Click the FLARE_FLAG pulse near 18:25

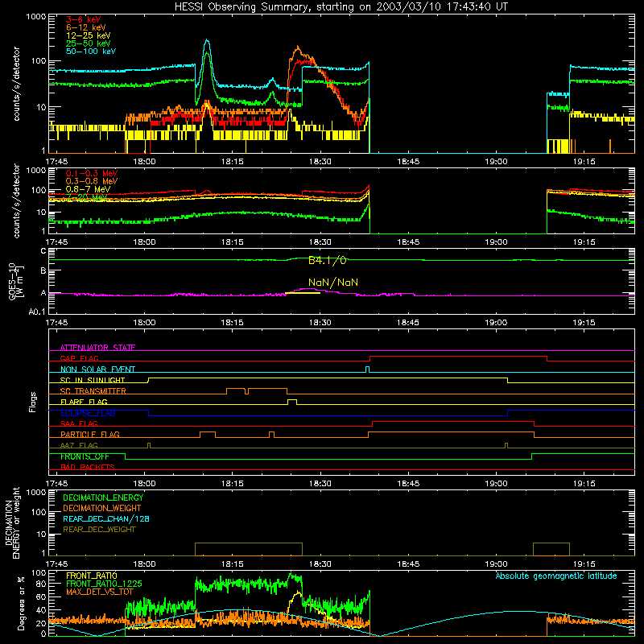click(292, 401)
